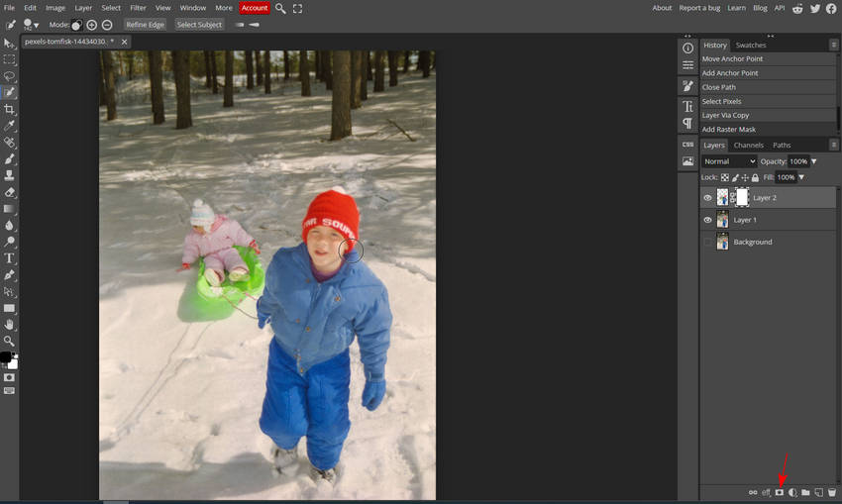The image size is (842, 504).
Task: Enable add-to-selection plus mode
Action: (92, 25)
